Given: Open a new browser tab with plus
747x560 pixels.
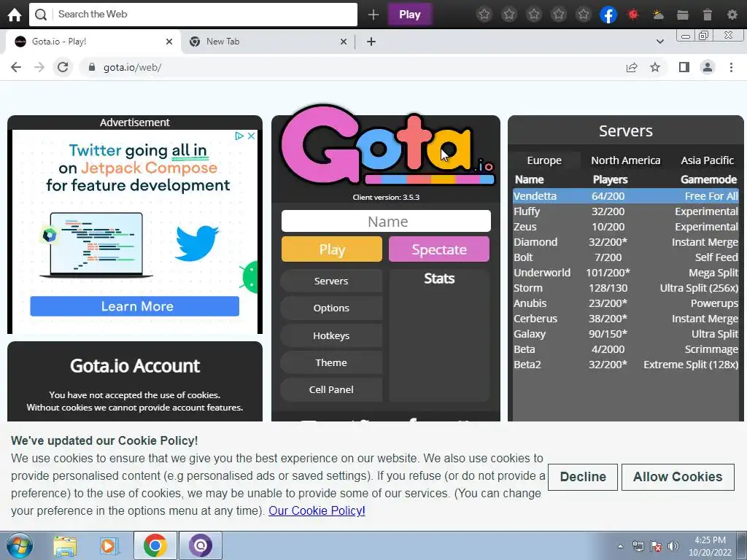Looking at the screenshot, I should 371,42.
